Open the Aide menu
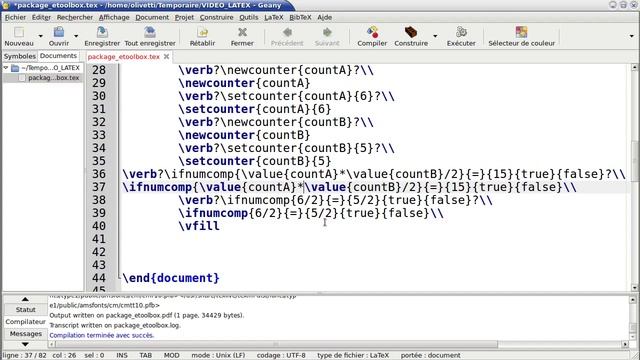640x360 pixels. [324, 17]
